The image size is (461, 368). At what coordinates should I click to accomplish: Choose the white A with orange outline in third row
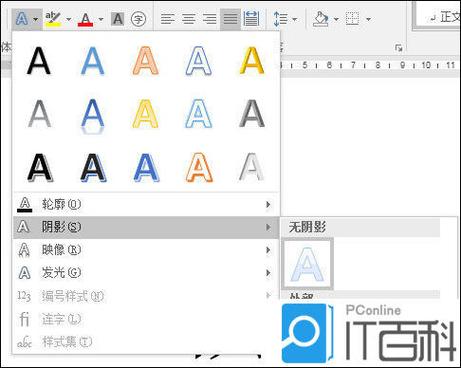coord(199,168)
